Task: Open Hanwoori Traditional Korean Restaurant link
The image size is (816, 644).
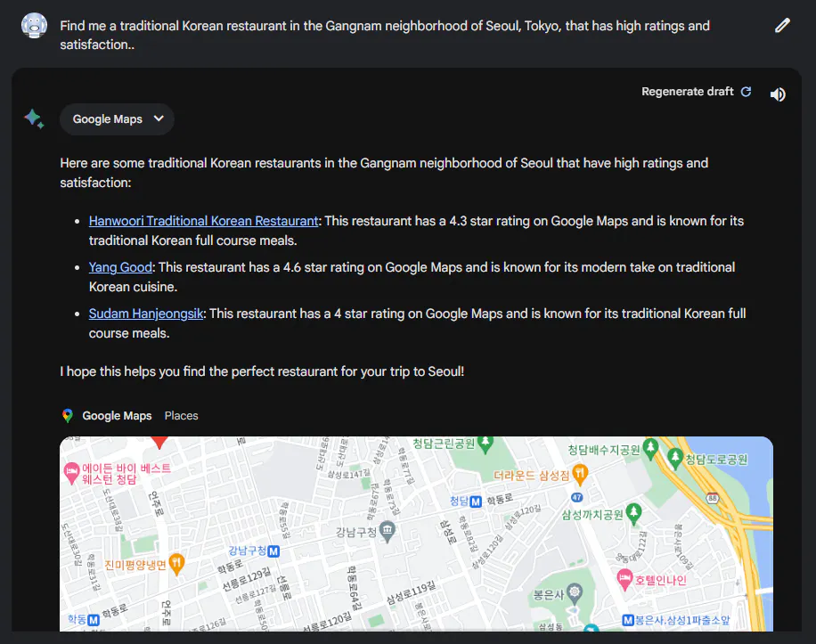Action: (x=203, y=221)
